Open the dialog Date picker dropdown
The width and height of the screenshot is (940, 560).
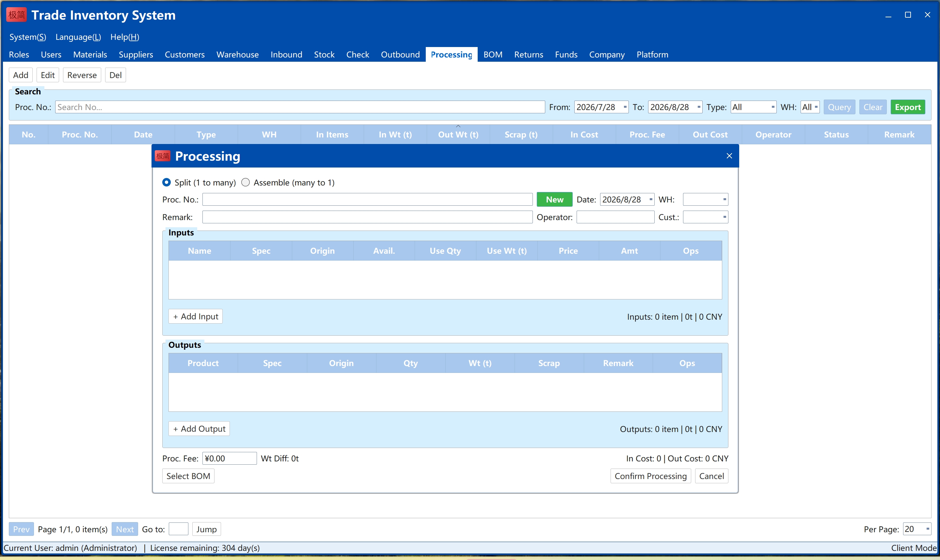[651, 199]
